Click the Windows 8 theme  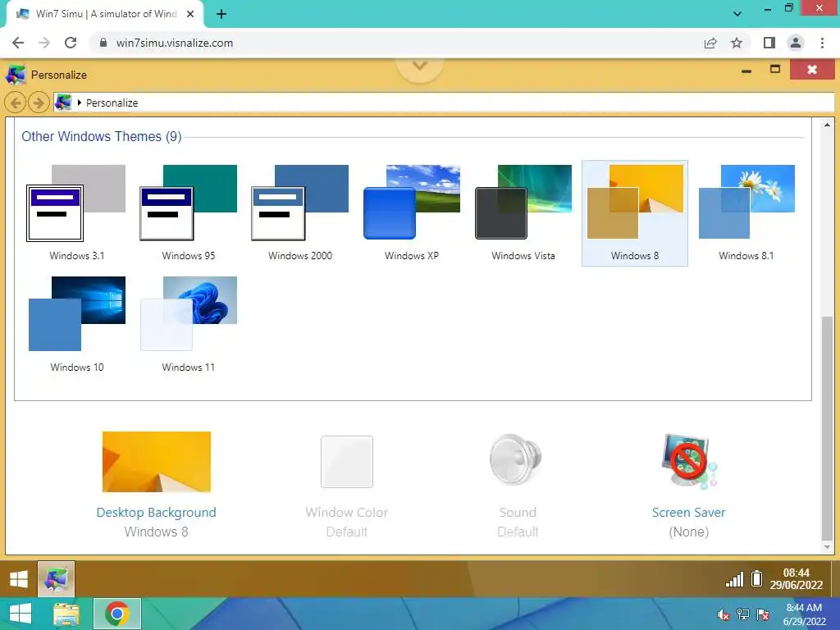tap(635, 213)
